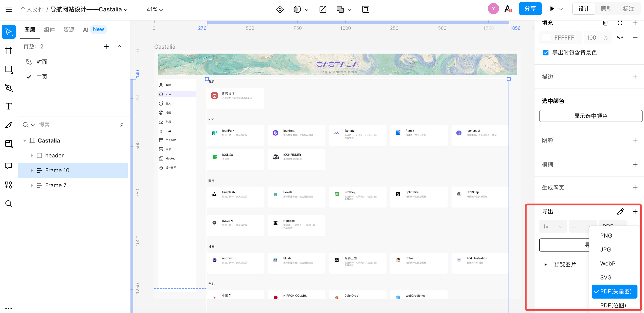Open the 1x export scale dropdown

pos(552,227)
